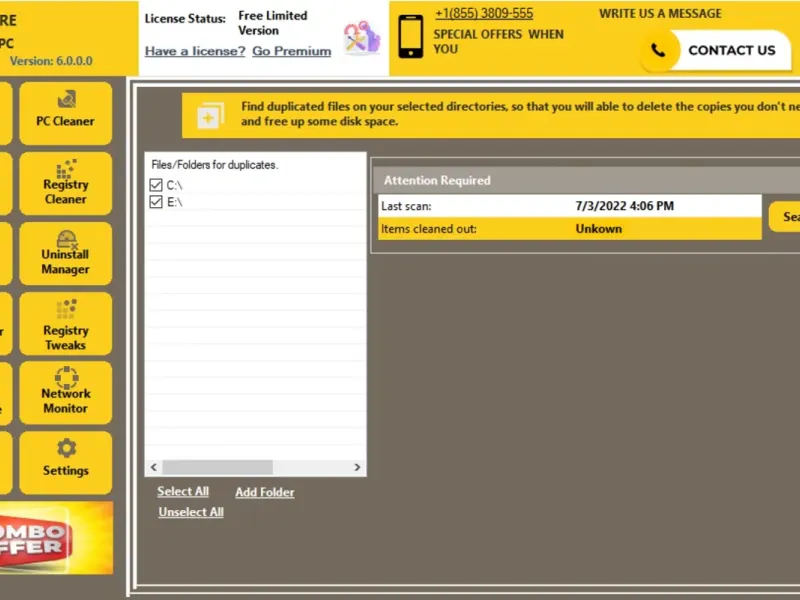The image size is (800, 600).
Task: Click the left arrow of folder list scrollbar
Action: 154,467
